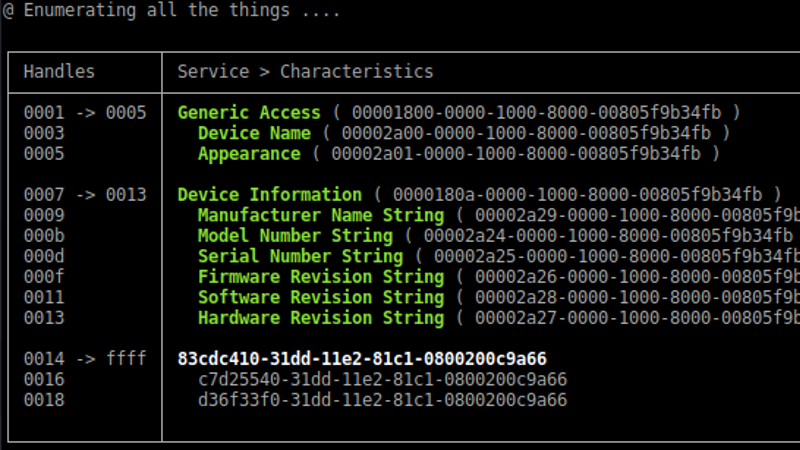
Task: Click the "0001 -> 0005" handle range
Action: coord(85,112)
